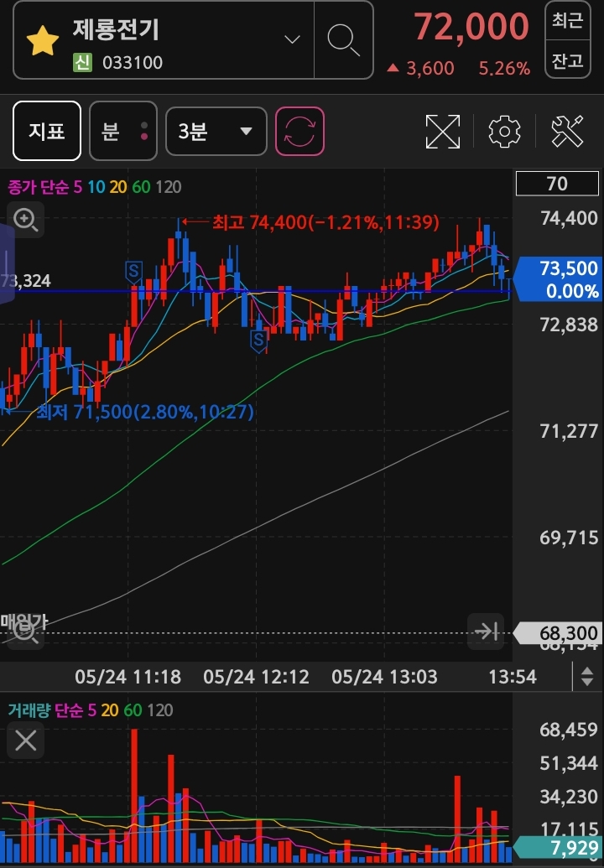The height and width of the screenshot is (868, 604).
Task: Close the volume indicator panel X
Action: tap(25, 741)
